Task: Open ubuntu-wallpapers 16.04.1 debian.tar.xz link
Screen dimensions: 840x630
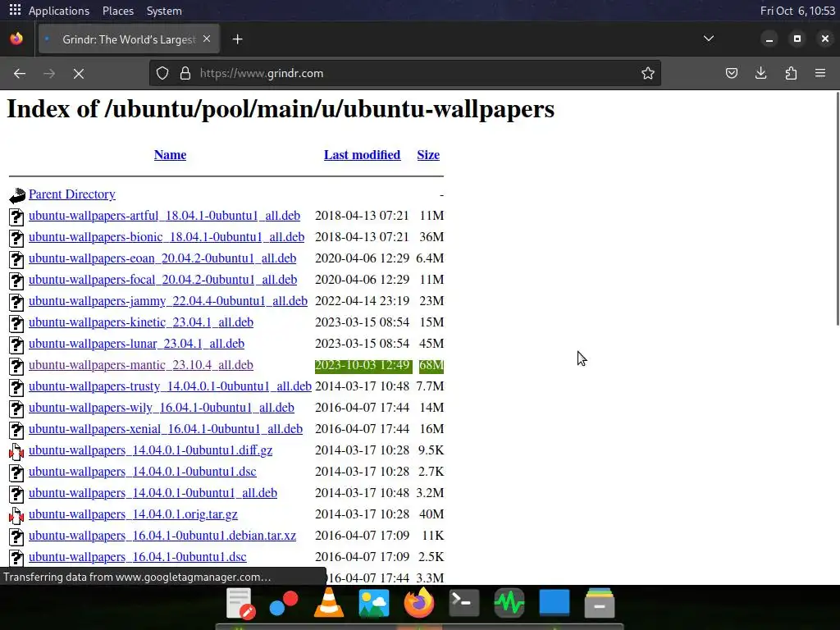Action: coord(162,536)
